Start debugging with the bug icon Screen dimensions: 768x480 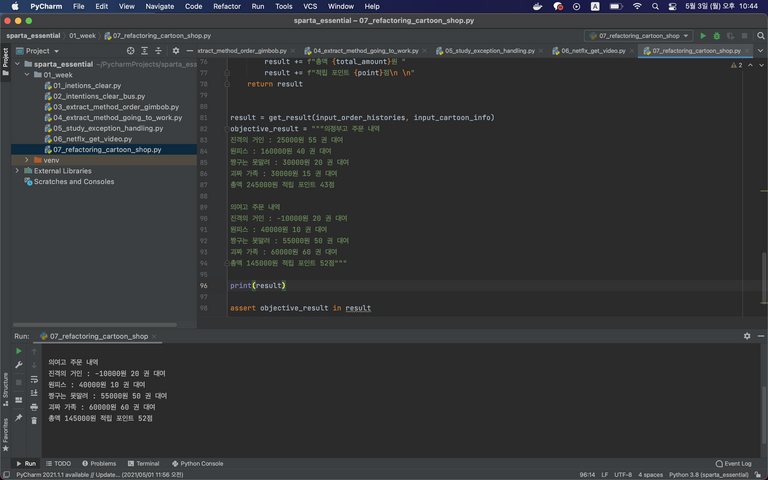pos(717,36)
